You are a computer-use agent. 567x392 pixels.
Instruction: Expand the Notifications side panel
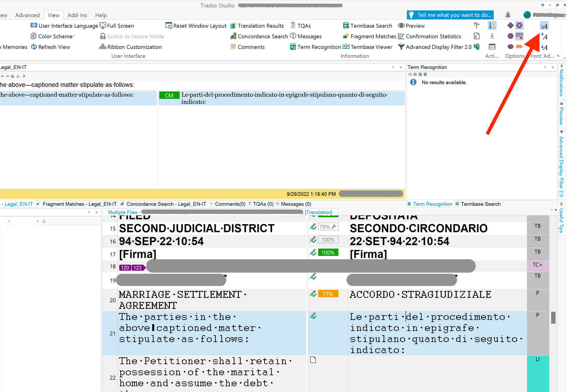[561, 81]
